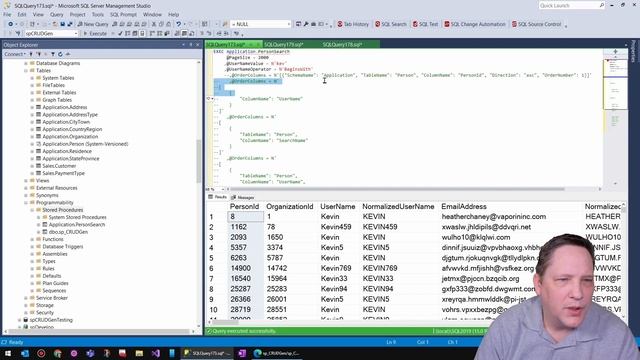Click the Navigate Backward icon
640x360 pixels.
click(x=10, y=24)
